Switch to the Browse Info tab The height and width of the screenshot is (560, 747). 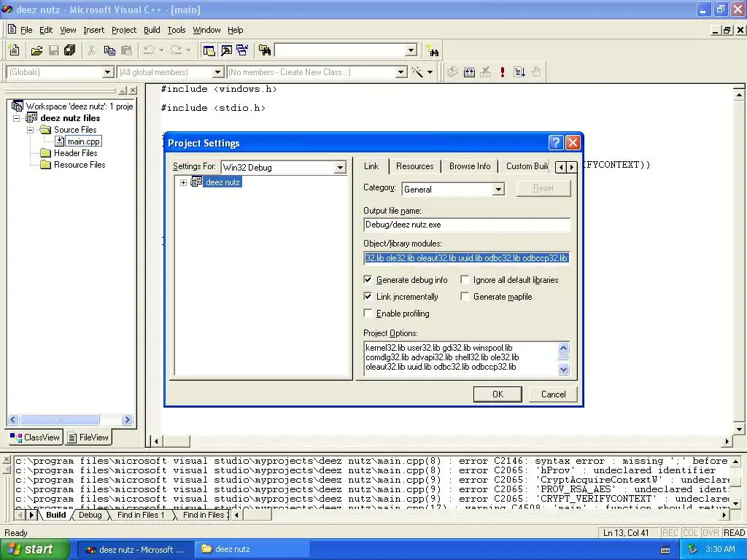(469, 166)
